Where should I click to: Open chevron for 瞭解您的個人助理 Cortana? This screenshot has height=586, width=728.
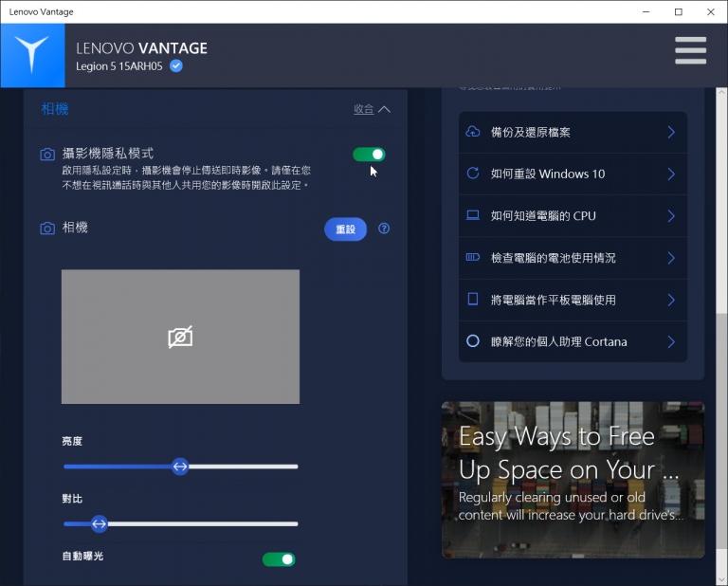(x=671, y=341)
